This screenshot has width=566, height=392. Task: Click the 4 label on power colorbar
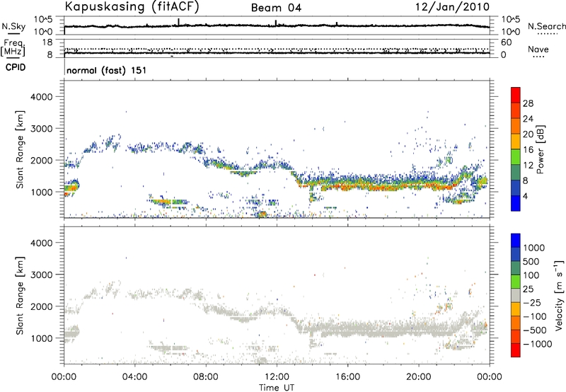pos(526,196)
